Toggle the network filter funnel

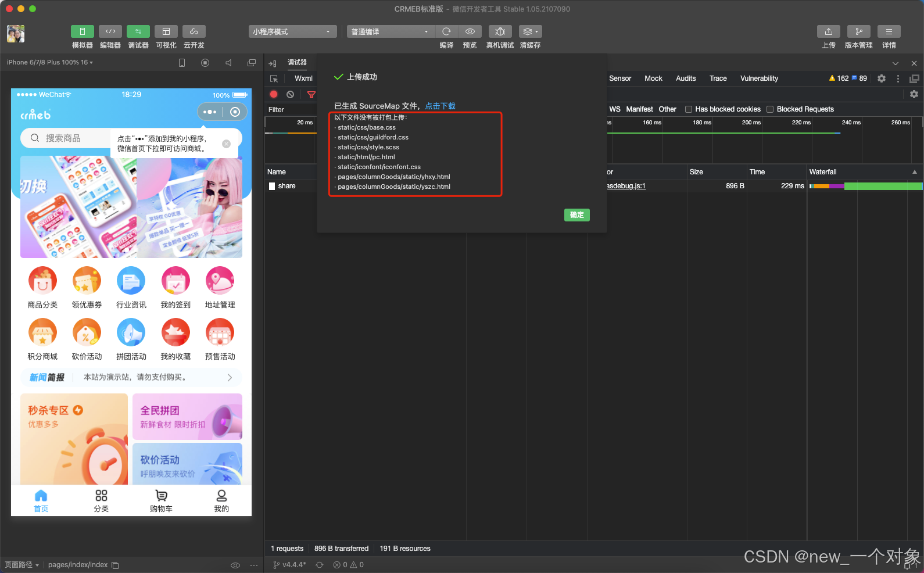[311, 94]
